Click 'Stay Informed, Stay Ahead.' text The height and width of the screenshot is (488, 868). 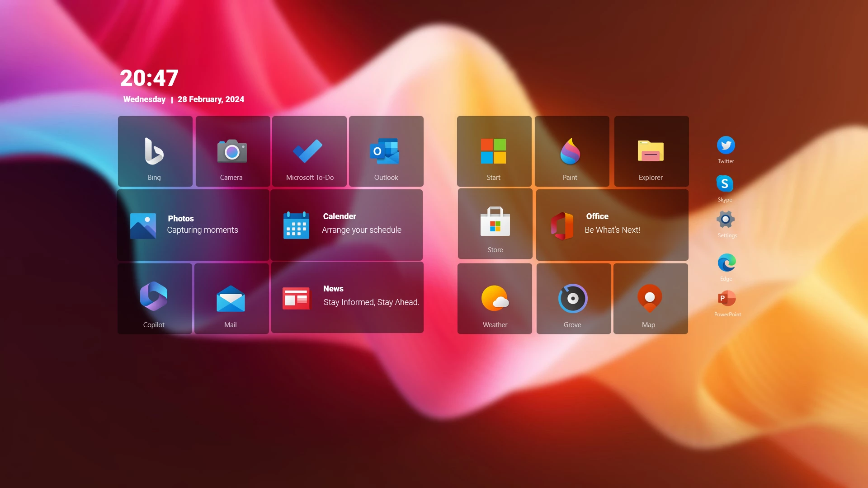tap(371, 302)
